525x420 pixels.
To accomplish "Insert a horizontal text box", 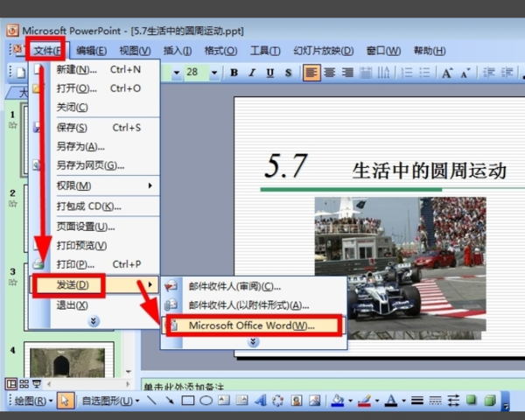I will coord(224,401).
